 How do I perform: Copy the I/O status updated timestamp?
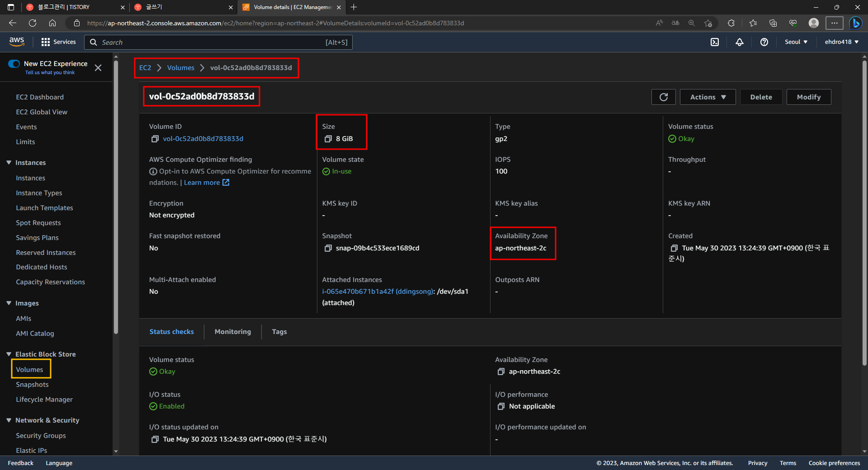point(155,439)
